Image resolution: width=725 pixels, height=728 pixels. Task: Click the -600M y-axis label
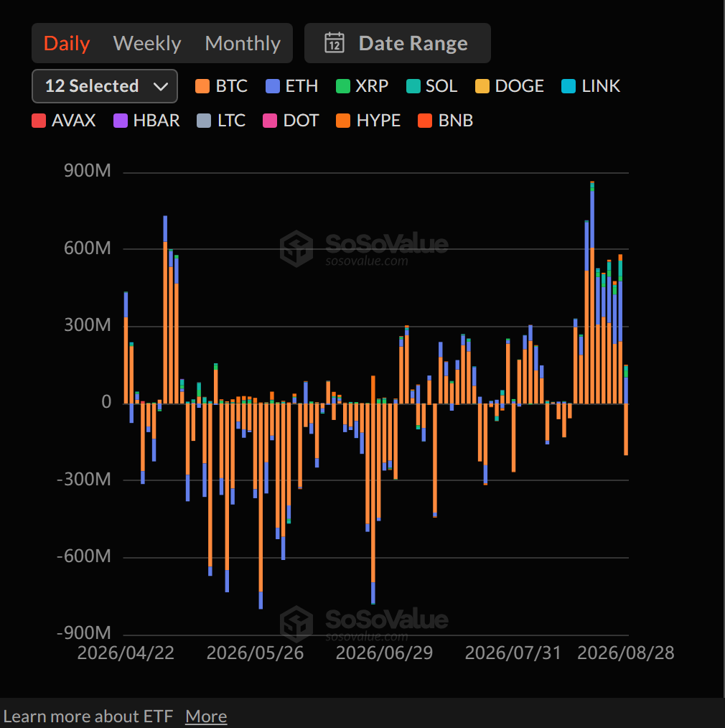(83, 556)
